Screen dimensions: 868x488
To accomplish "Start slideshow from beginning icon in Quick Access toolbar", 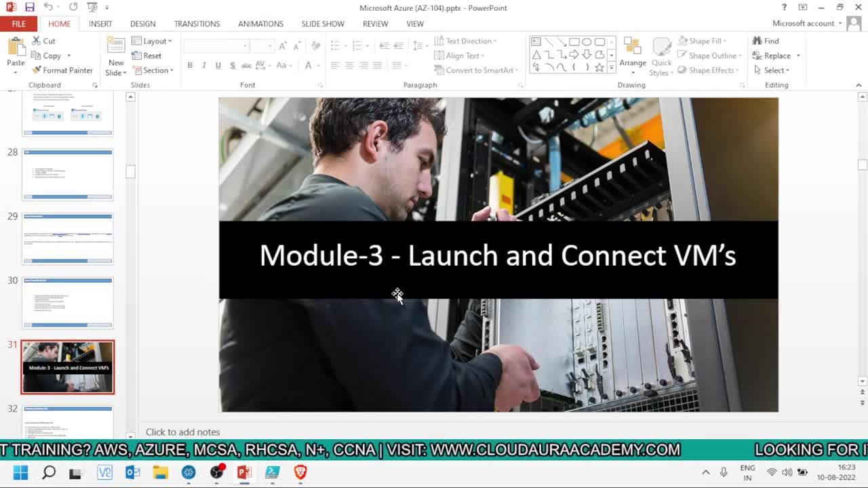I will [x=92, y=7].
